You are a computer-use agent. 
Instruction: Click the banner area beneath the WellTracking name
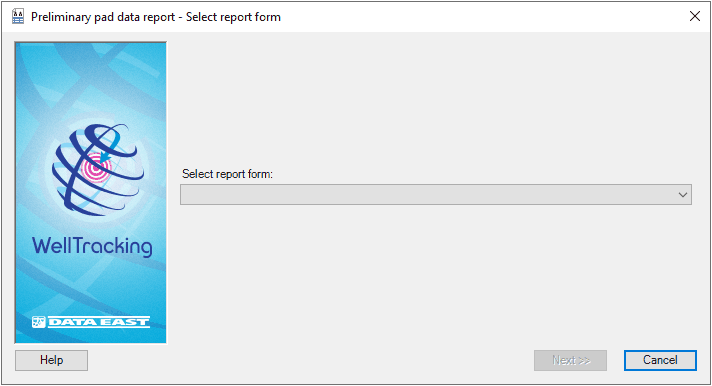pos(91,286)
